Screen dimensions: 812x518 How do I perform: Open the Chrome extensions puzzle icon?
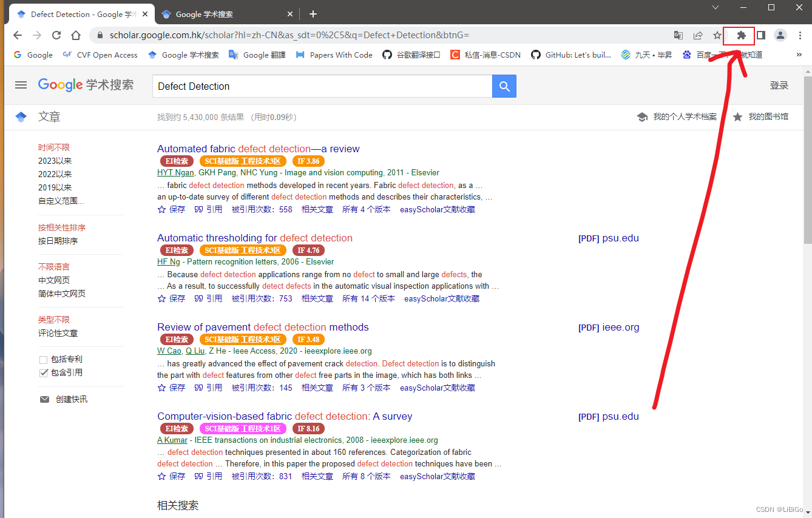coord(739,36)
